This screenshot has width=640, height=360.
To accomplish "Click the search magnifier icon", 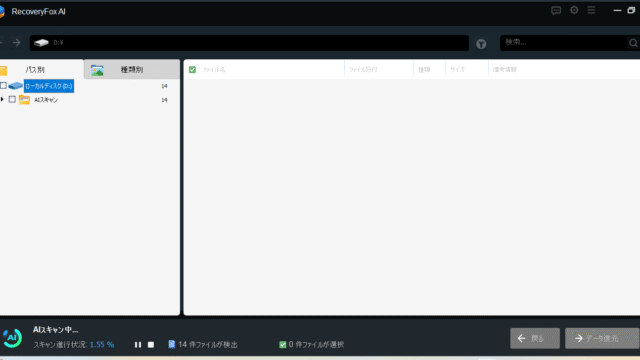I will coord(633,43).
